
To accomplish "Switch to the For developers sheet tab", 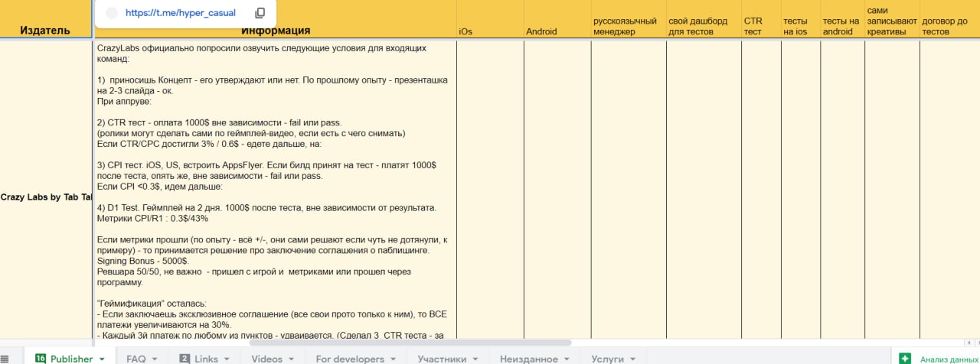I will pyautogui.click(x=350, y=359).
